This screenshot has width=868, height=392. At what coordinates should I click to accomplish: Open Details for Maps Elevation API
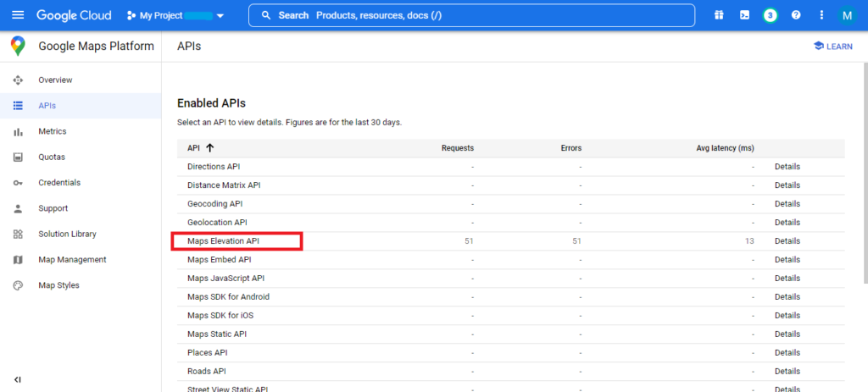787,241
